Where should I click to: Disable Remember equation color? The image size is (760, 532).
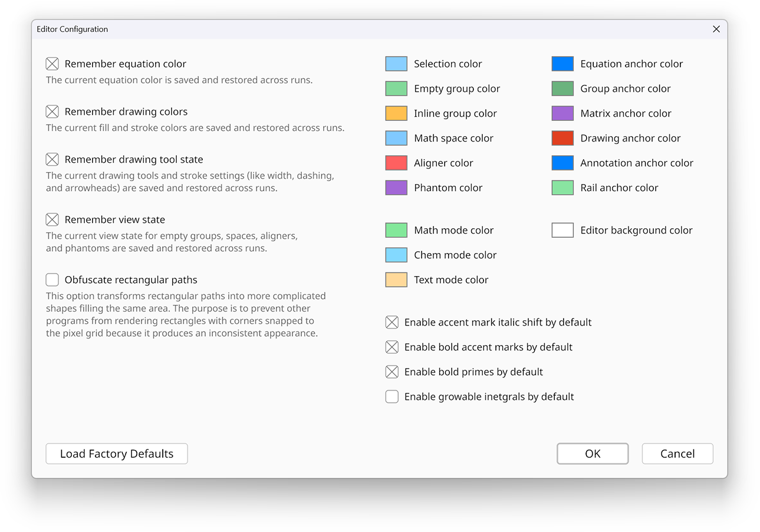pos(52,63)
